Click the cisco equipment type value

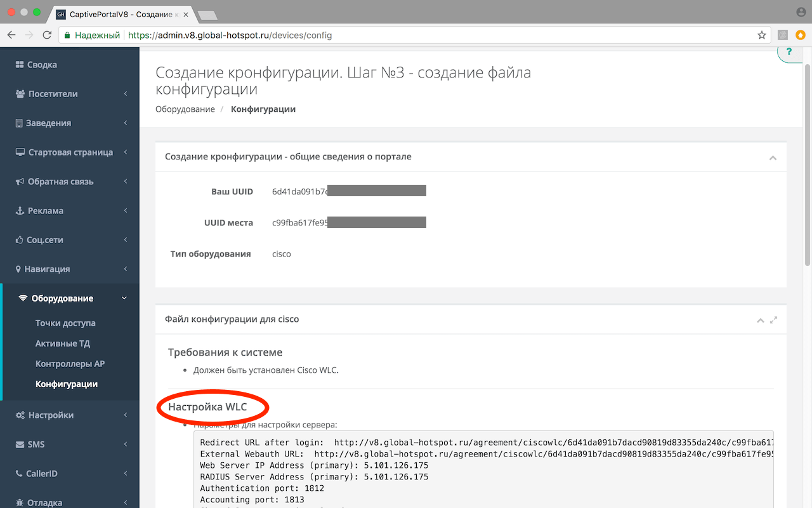point(282,254)
